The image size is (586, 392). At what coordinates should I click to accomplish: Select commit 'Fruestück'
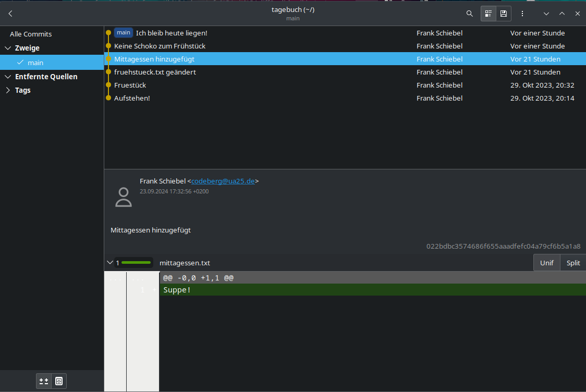click(345, 85)
